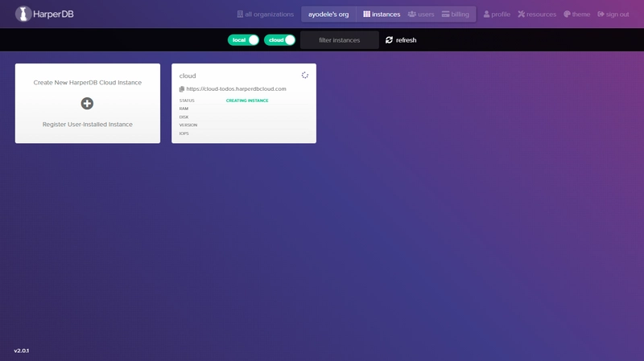This screenshot has height=361, width=644.
Task: Click the plus icon to add an instance
Action: [87, 104]
